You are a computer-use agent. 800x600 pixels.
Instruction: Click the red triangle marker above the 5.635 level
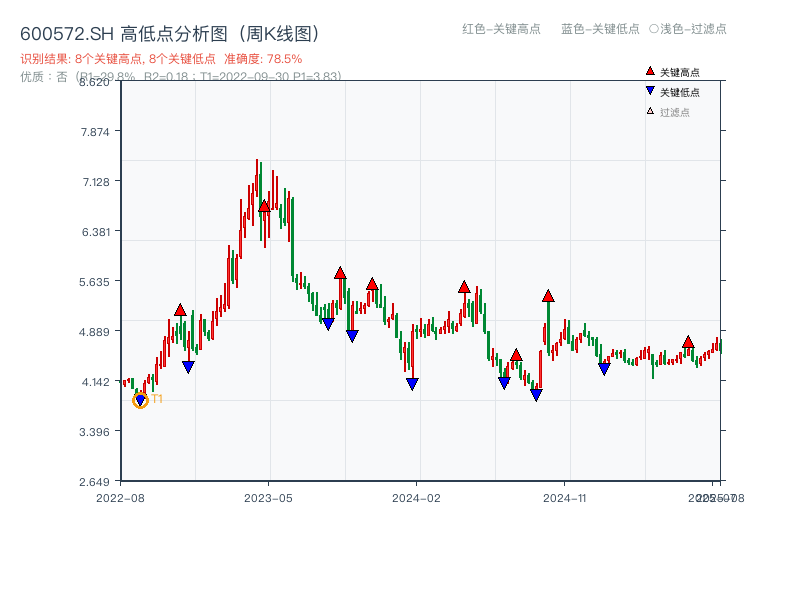click(x=339, y=271)
